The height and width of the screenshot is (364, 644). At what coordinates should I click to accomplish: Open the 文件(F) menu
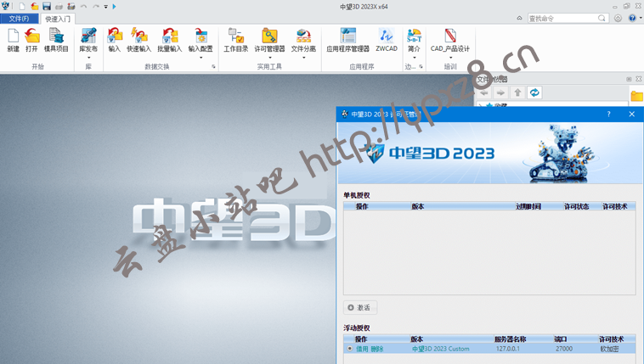20,19
